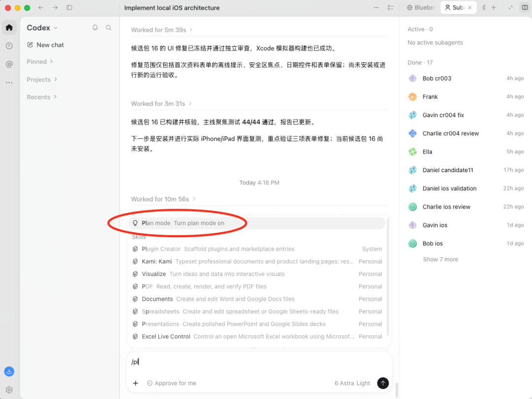Screen dimensions: 532x399
Task: Open the Settings gear icon
Action: [x=9, y=390]
